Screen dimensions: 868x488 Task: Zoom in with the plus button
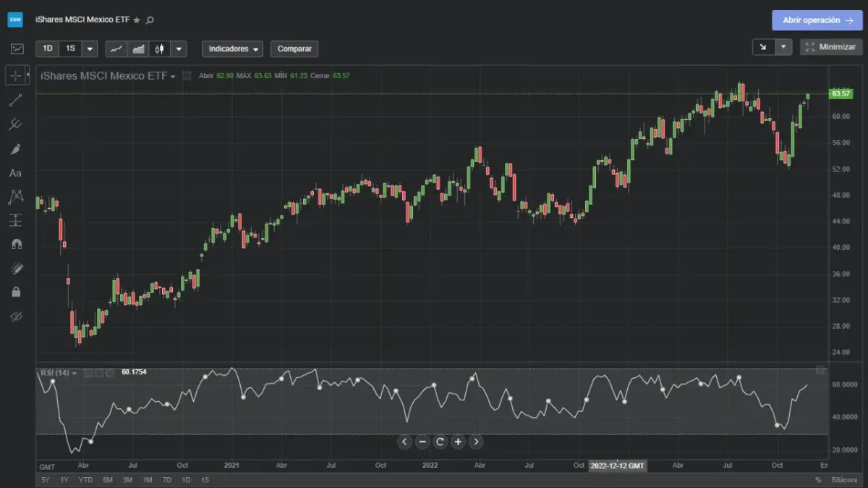(x=458, y=442)
